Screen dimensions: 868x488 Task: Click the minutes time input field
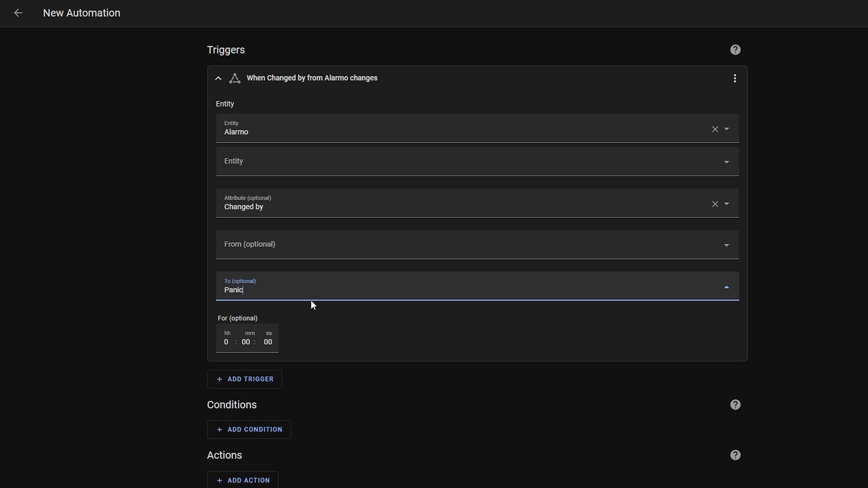tap(246, 341)
